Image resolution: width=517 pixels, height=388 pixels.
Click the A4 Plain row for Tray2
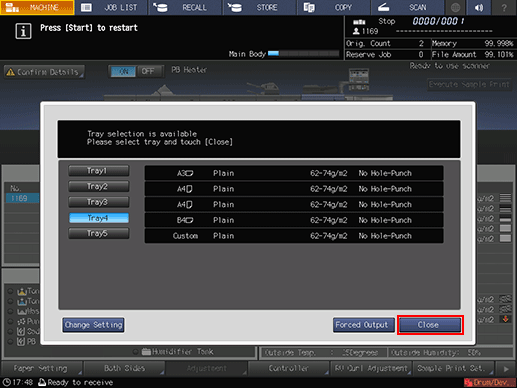coord(294,189)
